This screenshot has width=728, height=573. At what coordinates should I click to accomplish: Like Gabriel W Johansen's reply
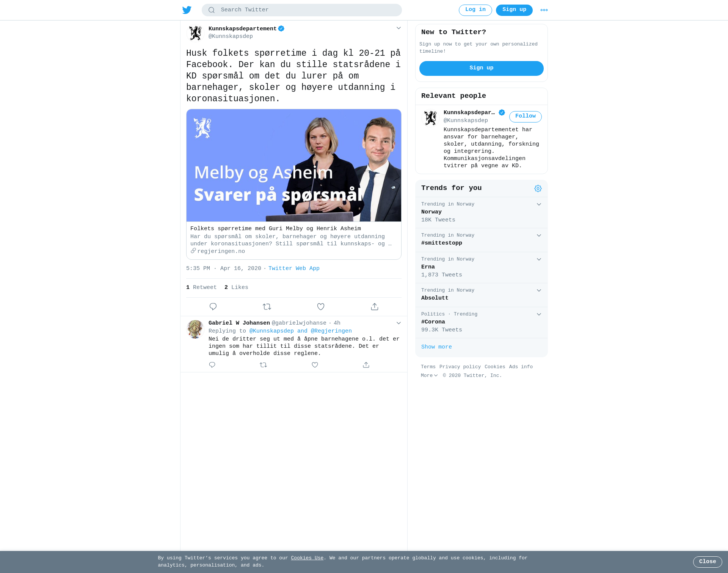coord(315,365)
